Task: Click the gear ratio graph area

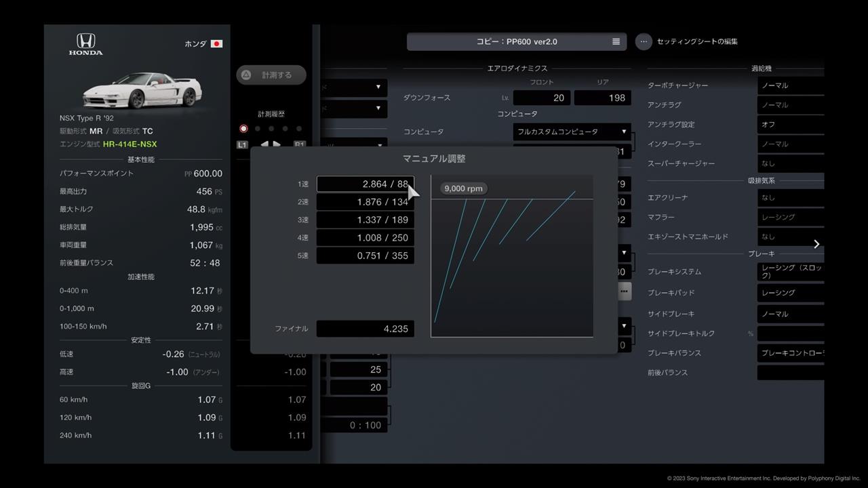Action: click(512, 256)
